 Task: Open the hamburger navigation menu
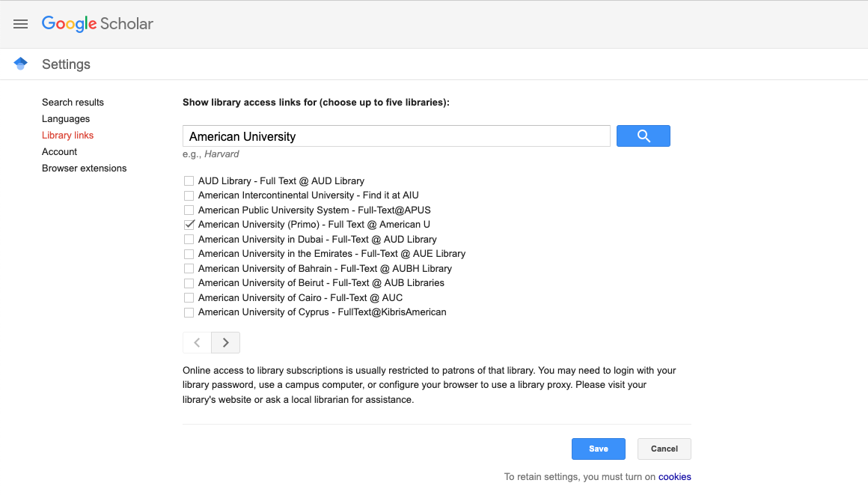pyautogui.click(x=20, y=23)
